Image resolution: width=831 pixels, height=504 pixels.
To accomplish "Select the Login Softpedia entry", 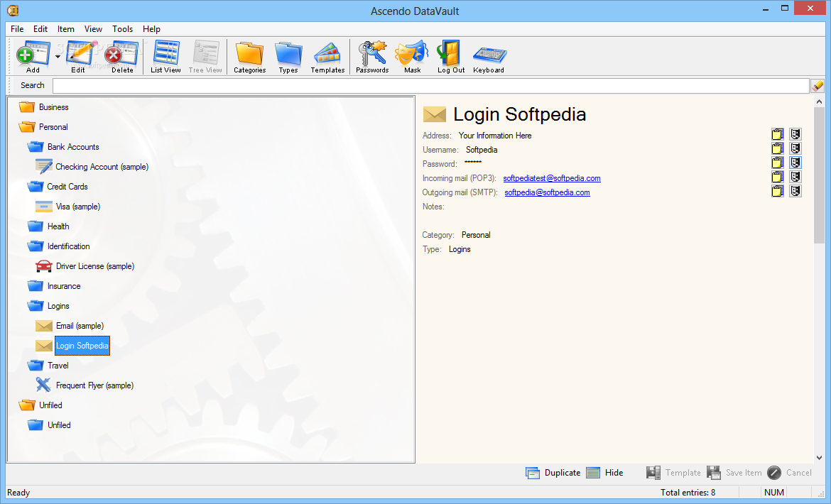I will point(82,346).
